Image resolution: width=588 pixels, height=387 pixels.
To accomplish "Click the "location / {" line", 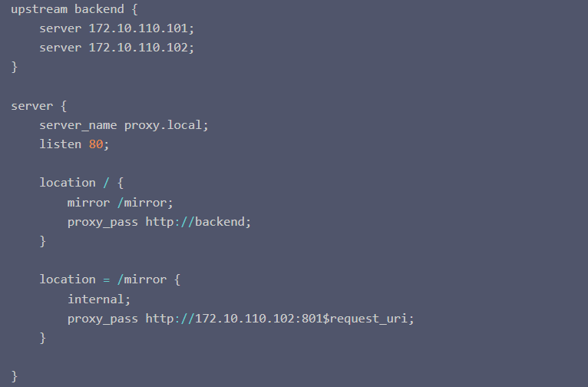I will point(81,183).
